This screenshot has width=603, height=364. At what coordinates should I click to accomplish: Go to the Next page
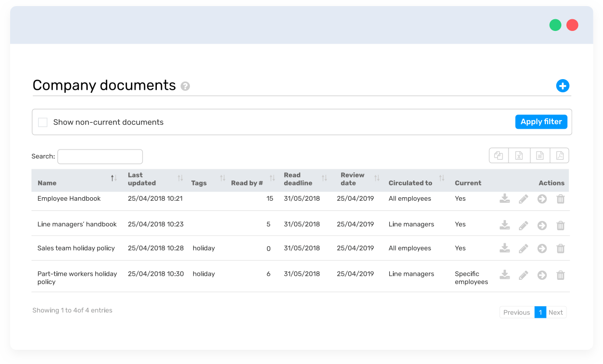[555, 312]
